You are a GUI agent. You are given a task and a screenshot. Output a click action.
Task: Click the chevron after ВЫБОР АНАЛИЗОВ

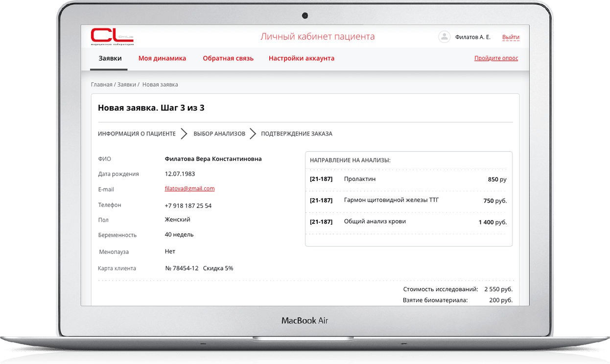click(253, 134)
